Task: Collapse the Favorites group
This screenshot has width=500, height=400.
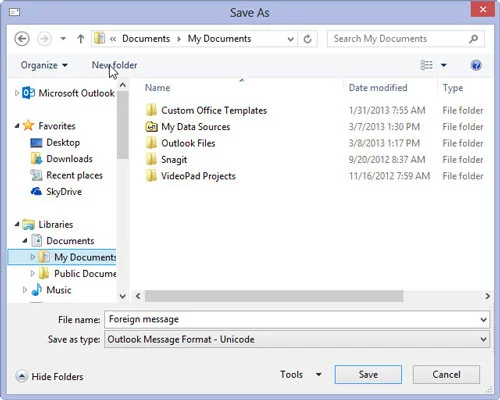Action: [17, 126]
